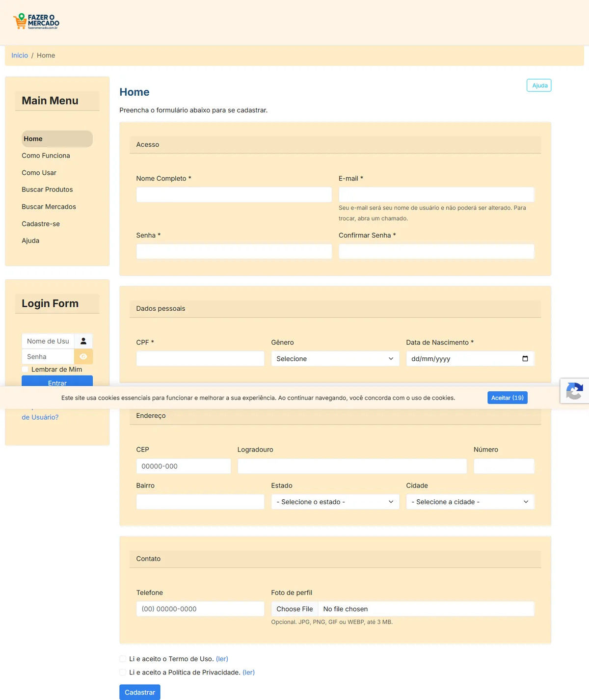
Task: Click the Senha field in Login Form
Action: pos(48,357)
